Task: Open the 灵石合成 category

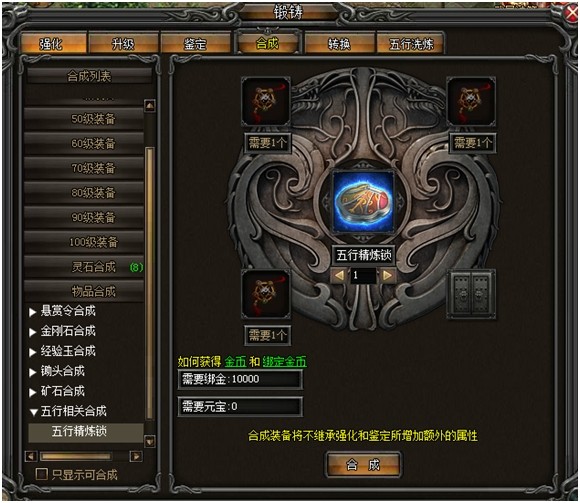Action: [84, 266]
